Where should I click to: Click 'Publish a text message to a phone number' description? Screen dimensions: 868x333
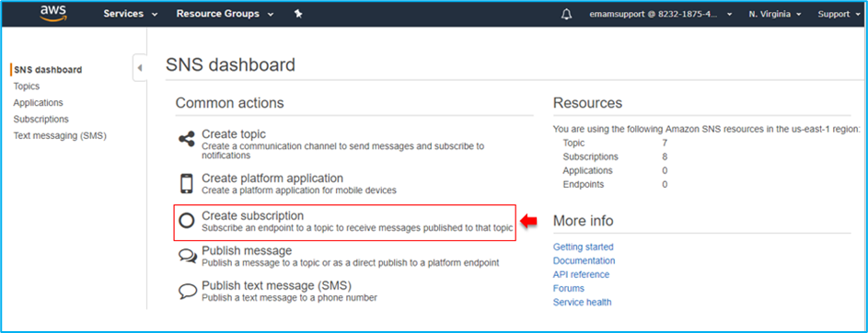[x=290, y=298]
